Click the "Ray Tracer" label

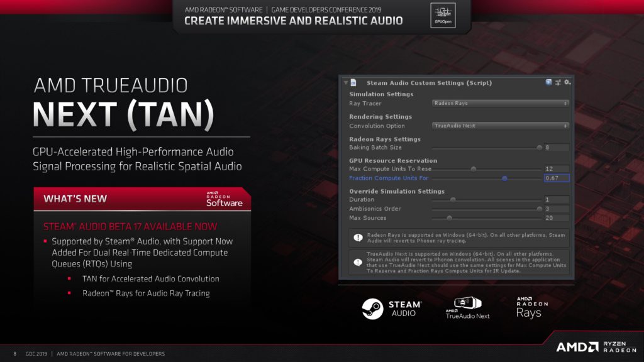point(365,104)
